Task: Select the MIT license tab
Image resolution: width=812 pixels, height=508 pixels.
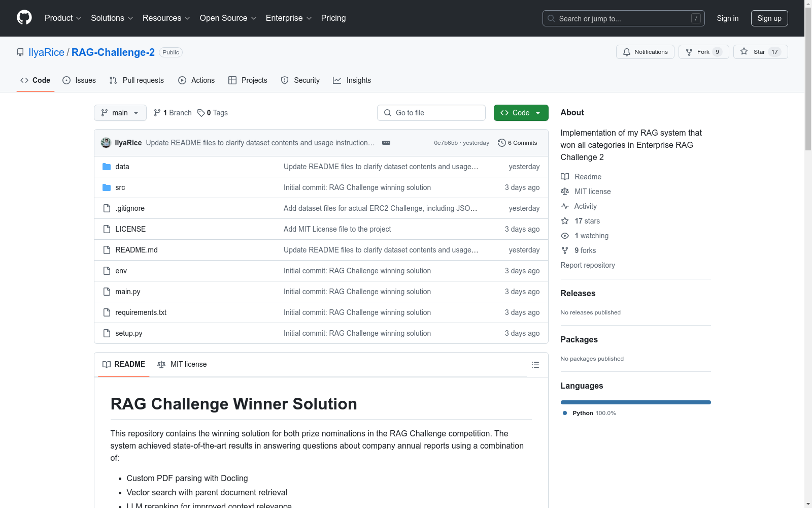Action: point(182,364)
